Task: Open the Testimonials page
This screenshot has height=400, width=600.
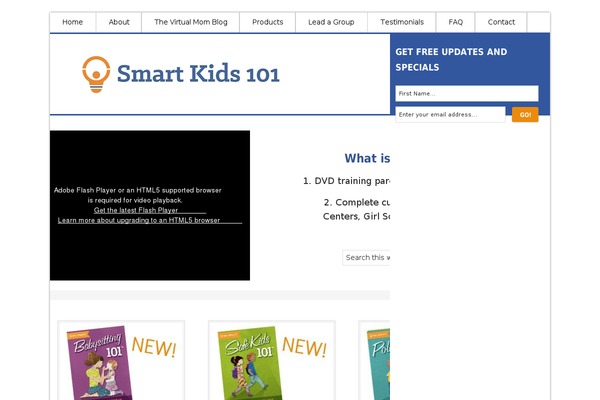Action: tap(402, 22)
